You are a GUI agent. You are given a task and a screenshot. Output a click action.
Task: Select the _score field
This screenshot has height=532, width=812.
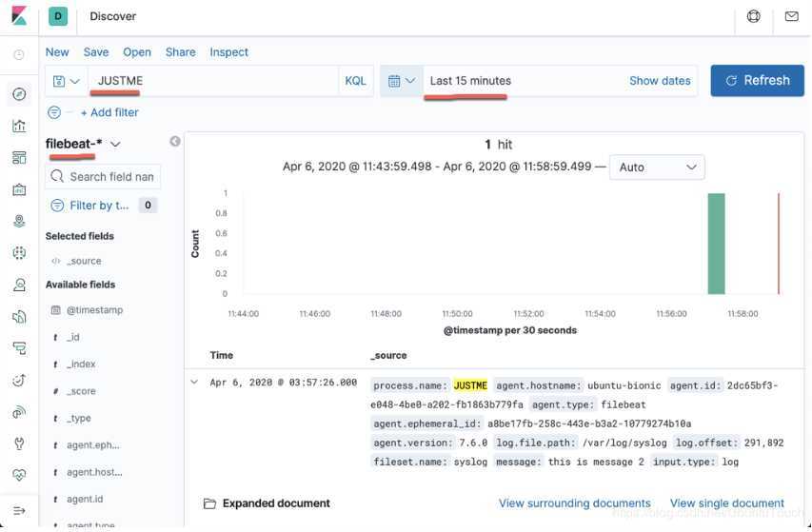(x=81, y=391)
